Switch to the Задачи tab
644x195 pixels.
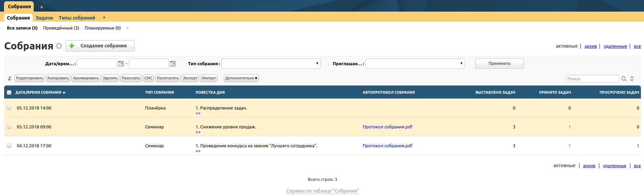click(44, 18)
